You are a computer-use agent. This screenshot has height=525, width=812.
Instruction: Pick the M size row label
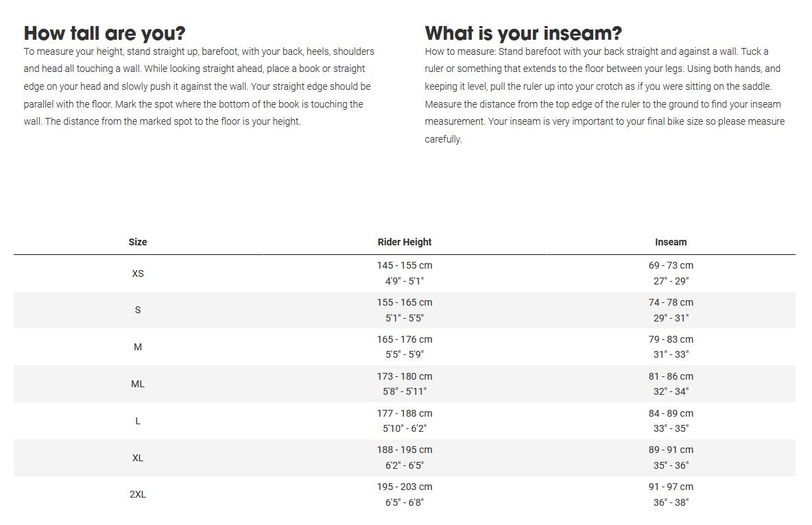coord(138,347)
